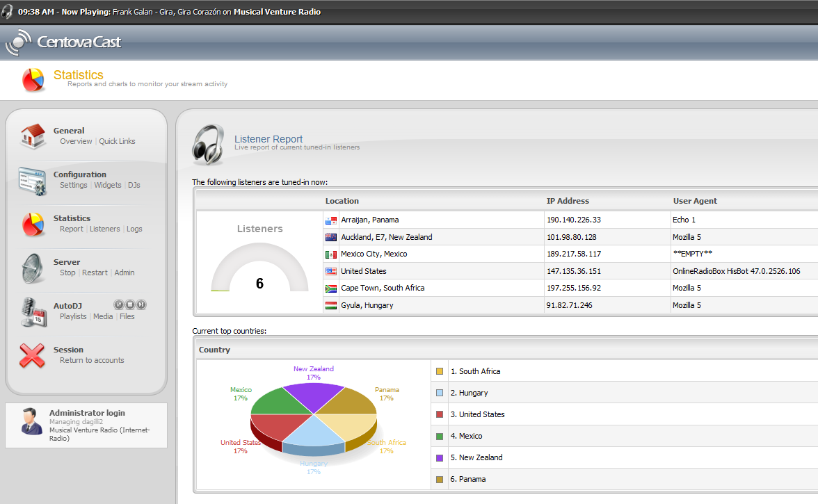Click the Server satellite dish icon
818x504 pixels.
coord(33,268)
